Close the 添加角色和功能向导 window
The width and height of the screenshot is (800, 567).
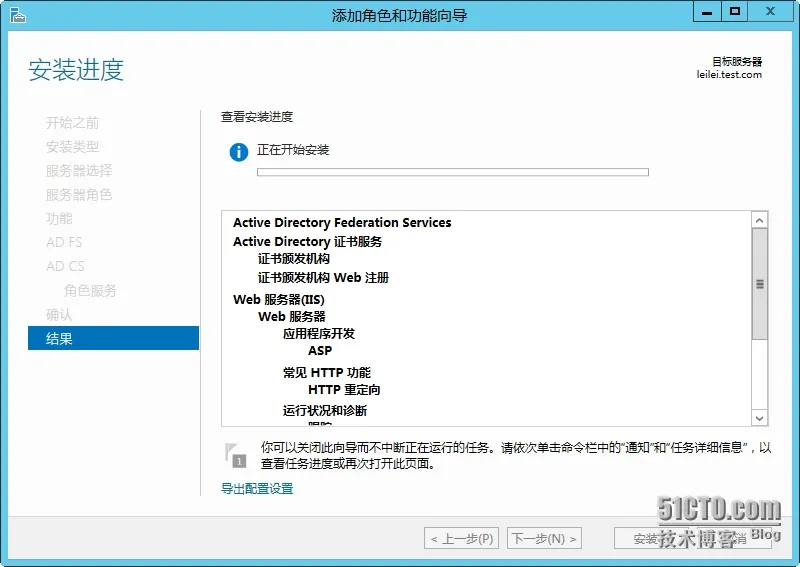coord(770,12)
